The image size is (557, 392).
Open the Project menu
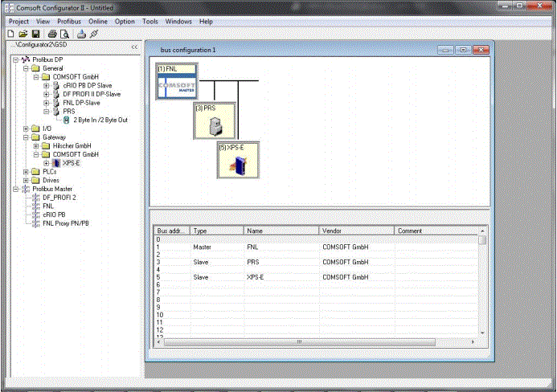[18, 22]
